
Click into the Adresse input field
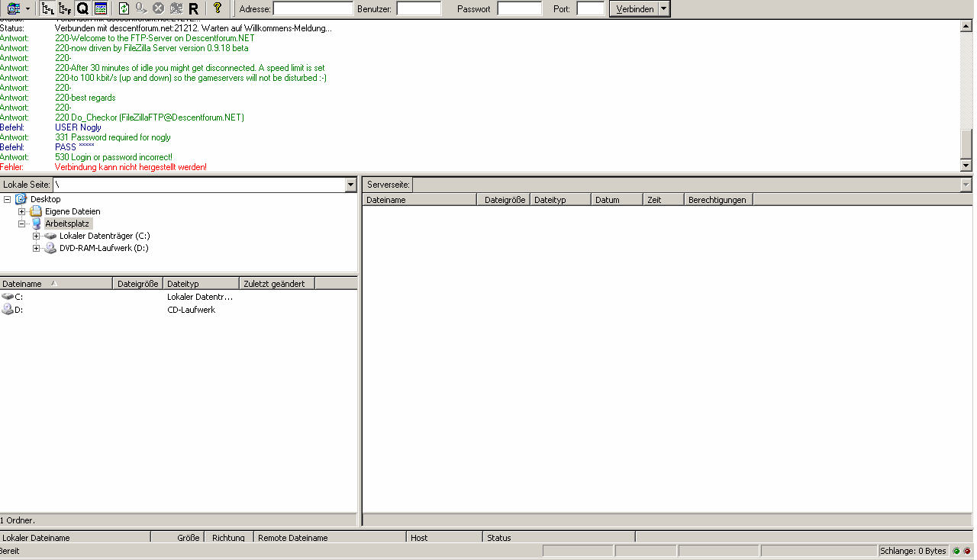pyautogui.click(x=312, y=9)
